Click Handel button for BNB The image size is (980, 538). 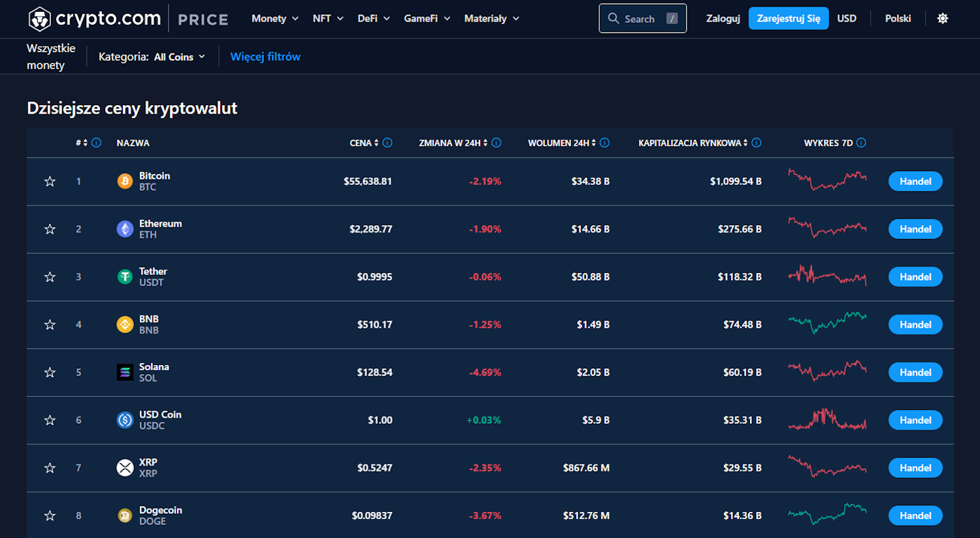(915, 324)
